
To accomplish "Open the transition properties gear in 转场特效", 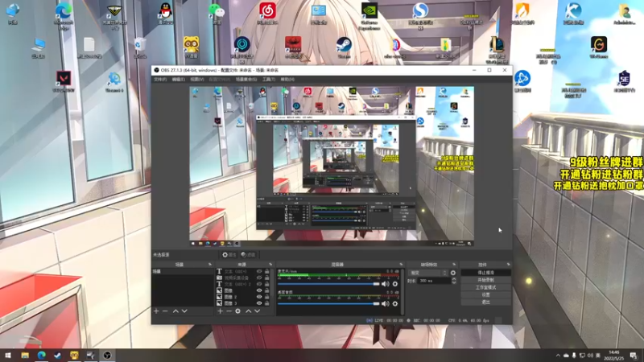I will [453, 273].
